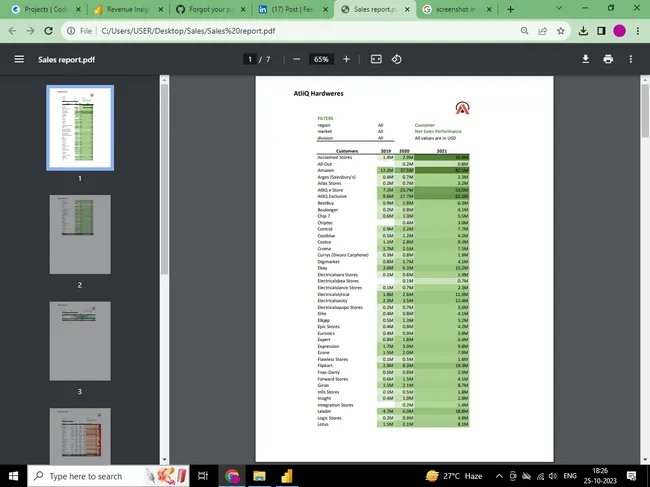The height and width of the screenshot is (487, 650).
Task: Click the address bar URL
Action: (x=188, y=31)
